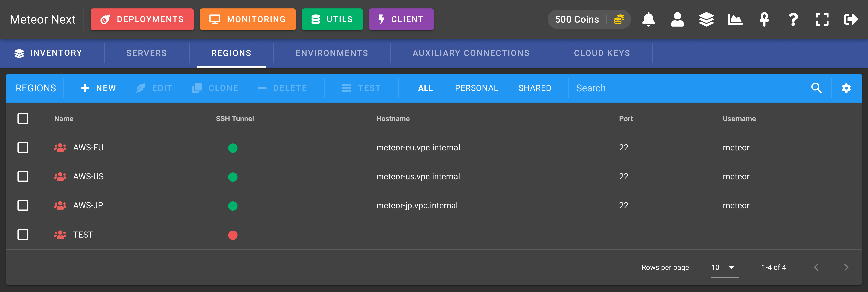Check the AWS-JP row checkbox
This screenshot has width=868, height=292.
pyautogui.click(x=23, y=205)
